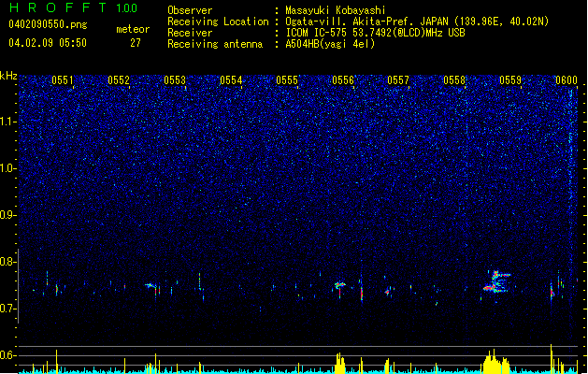Click the Ogata-vill. Akita-Pref. JAPAN location text
The height and width of the screenshot is (374, 588).
pos(417,22)
